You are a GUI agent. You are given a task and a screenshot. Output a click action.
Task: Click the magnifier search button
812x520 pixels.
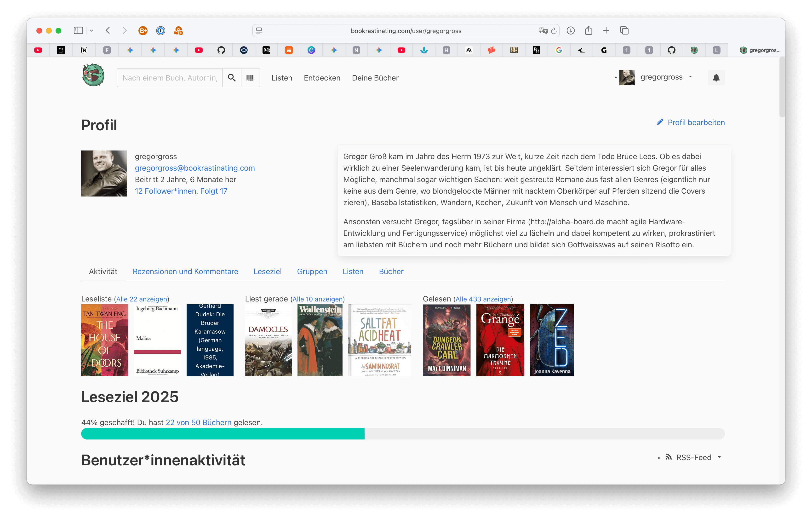tap(232, 78)
